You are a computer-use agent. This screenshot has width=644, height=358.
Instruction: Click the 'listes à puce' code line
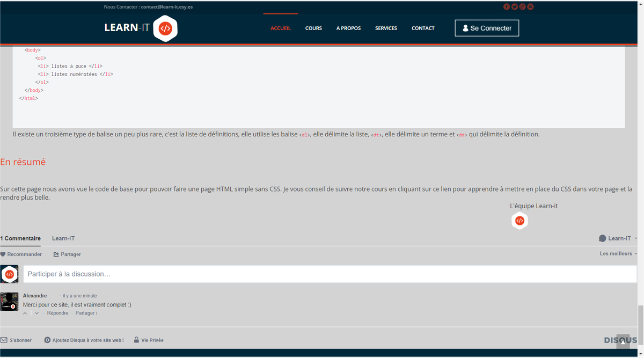(70, 66)
